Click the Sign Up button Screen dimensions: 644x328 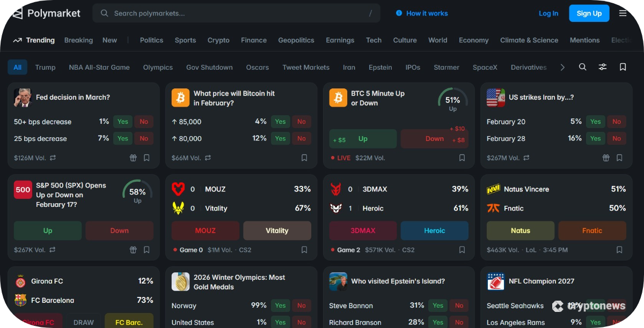[x=589, y=13]
